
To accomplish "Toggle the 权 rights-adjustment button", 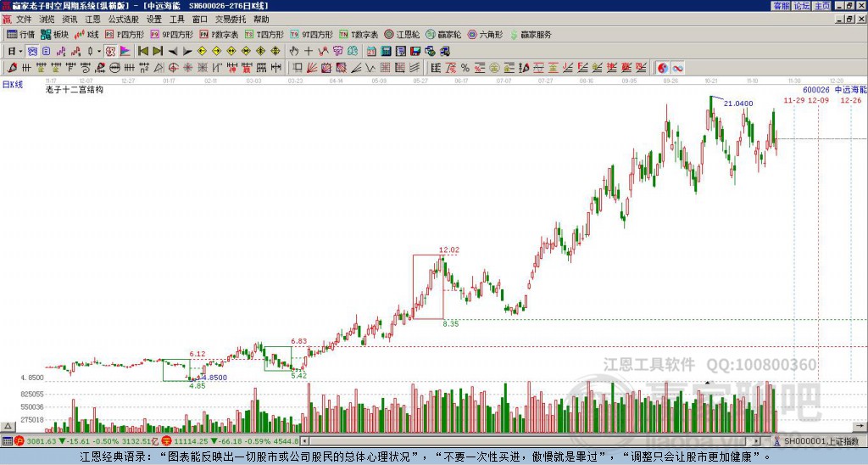I will [x=110, y=52].
